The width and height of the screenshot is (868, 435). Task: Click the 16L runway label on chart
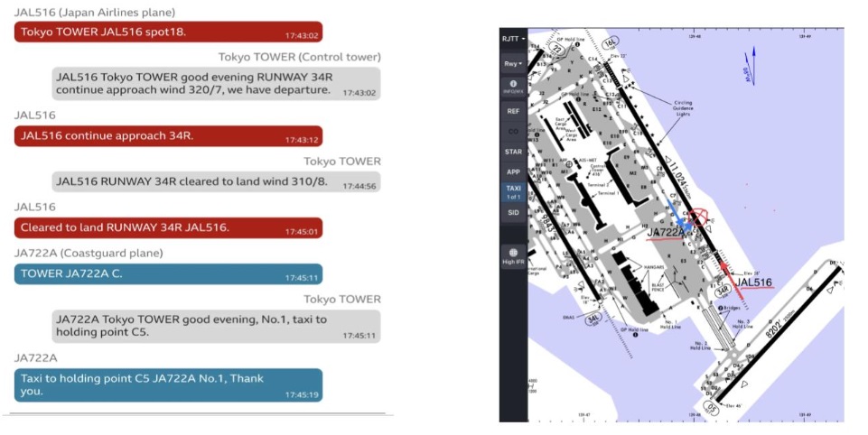pos(610,42)
